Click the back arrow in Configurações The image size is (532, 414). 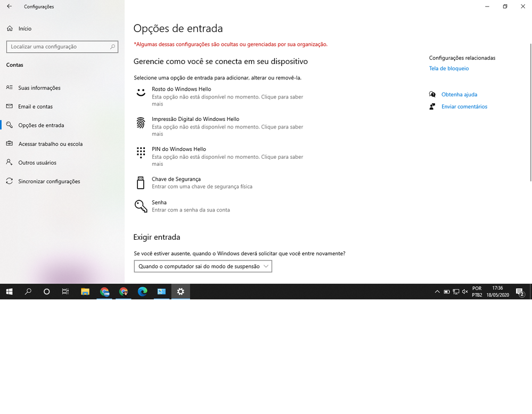coord(9,6)
